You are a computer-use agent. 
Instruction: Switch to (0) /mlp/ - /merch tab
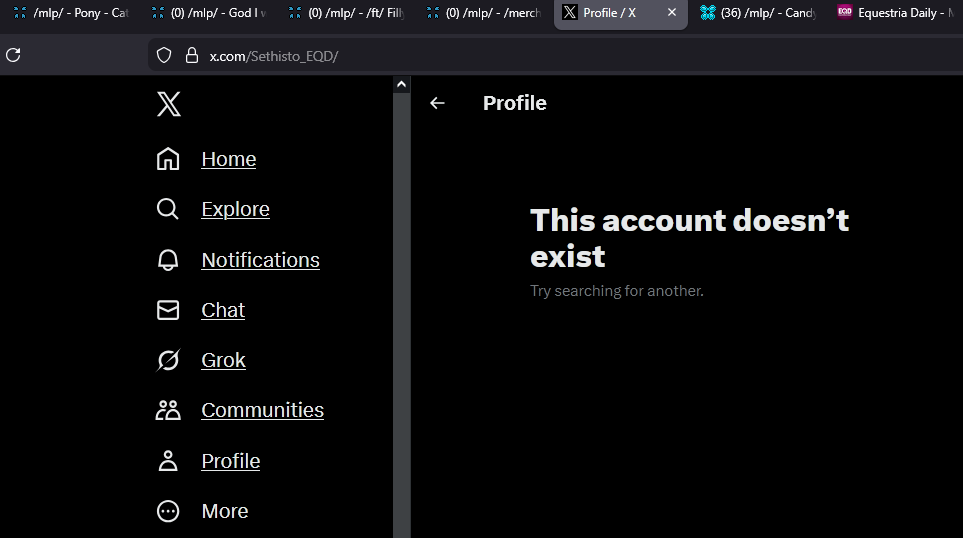coord(485,13)
